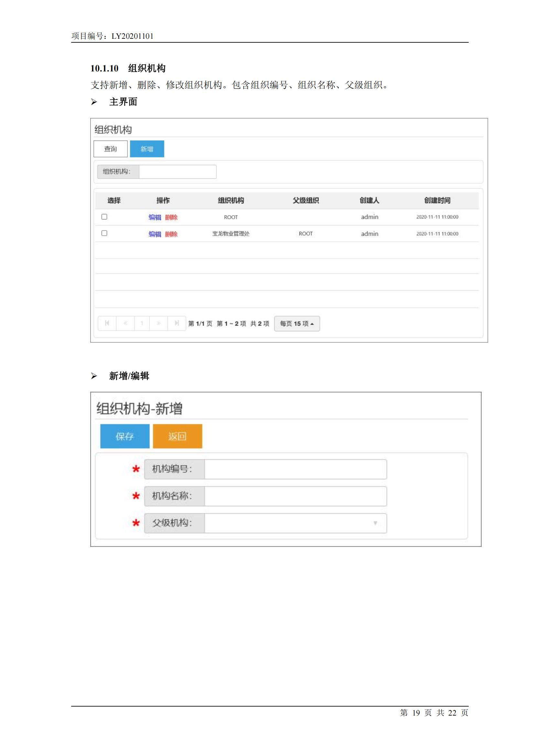Image resolution: width=535 pixels, height=756 pixels.
Task: Click ROOT in the 父级组织 column
Action: [306, 234]
